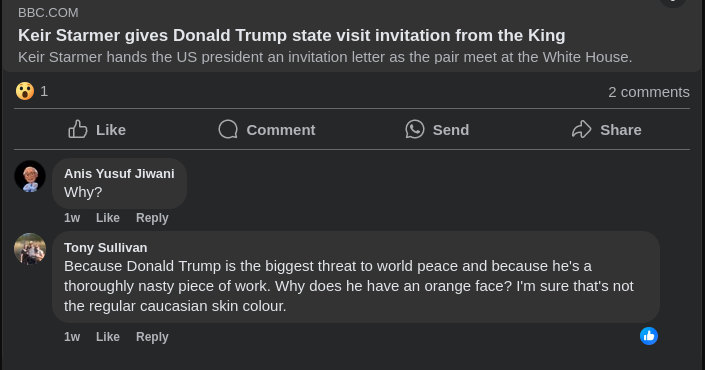
Task: Click 1w timestamp on Anis's comment
Action: [72, 218]
